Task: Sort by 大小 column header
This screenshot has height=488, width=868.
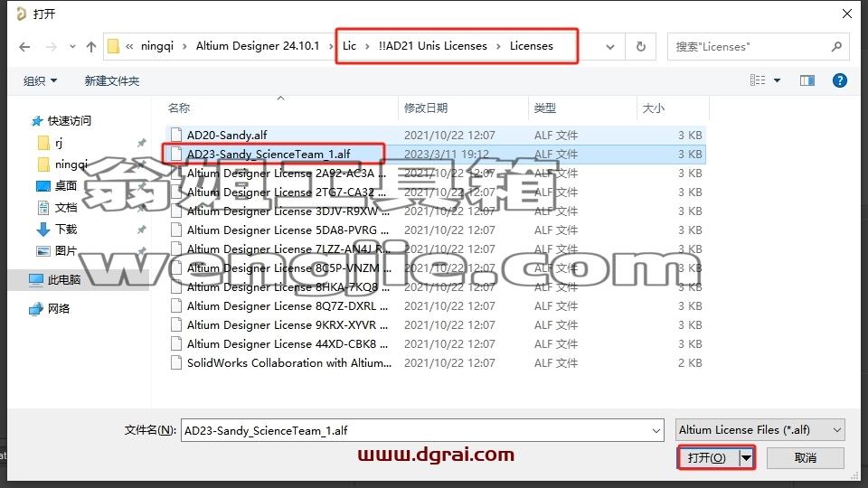Action: (653, 108)
